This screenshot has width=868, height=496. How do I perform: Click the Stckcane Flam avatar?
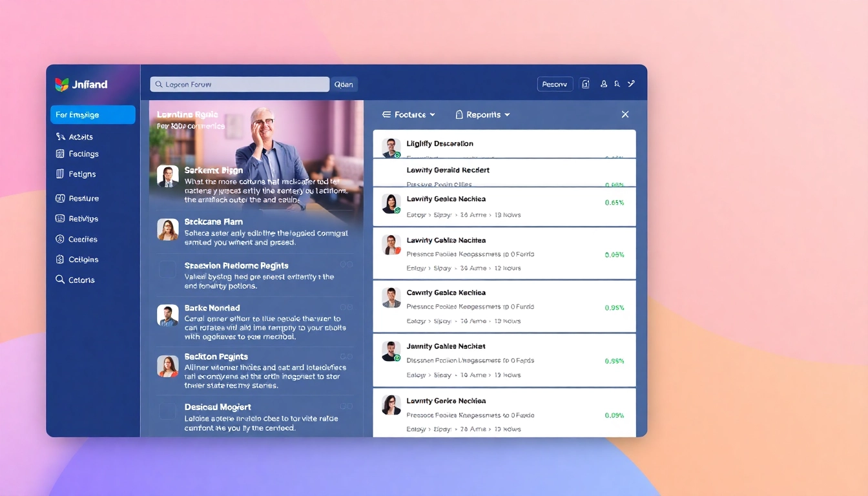(168, 229)
